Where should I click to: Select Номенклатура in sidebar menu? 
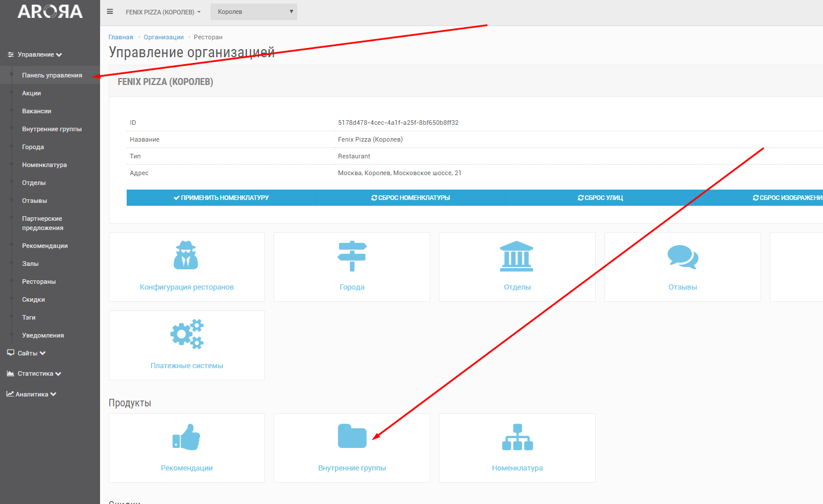coord(45,165)
